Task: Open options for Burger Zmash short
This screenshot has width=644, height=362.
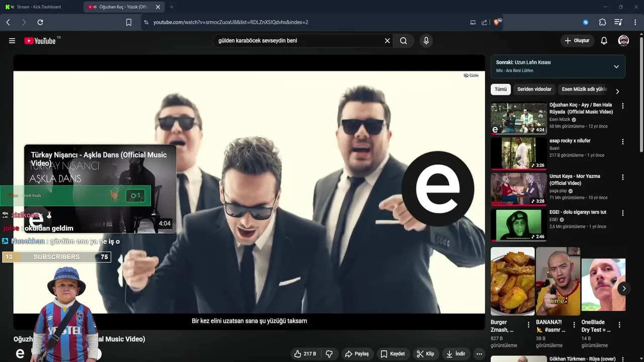Action: pos(528,325)
